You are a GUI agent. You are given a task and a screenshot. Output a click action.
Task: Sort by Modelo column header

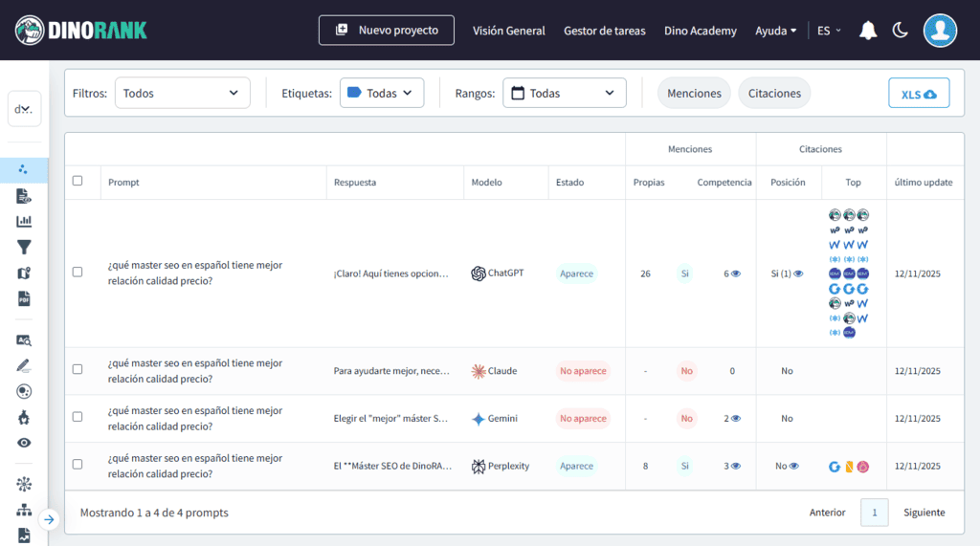(x=486, y=183)
